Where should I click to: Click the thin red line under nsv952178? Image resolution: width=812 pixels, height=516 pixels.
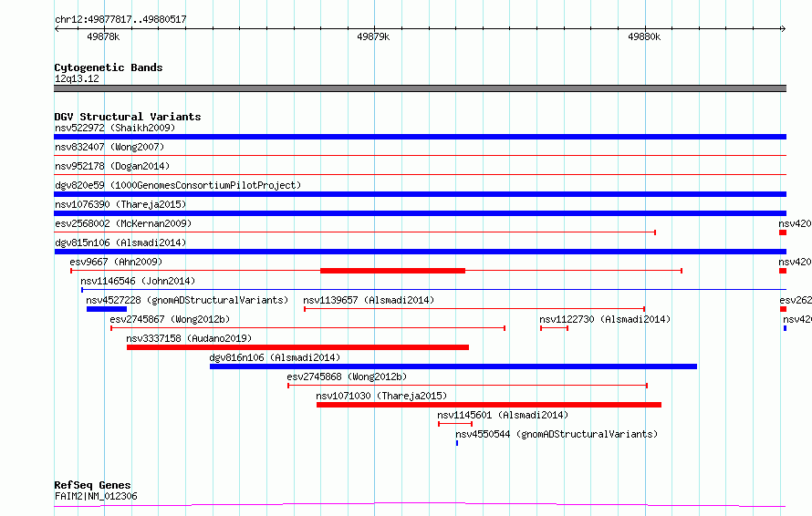pos(420,174)
